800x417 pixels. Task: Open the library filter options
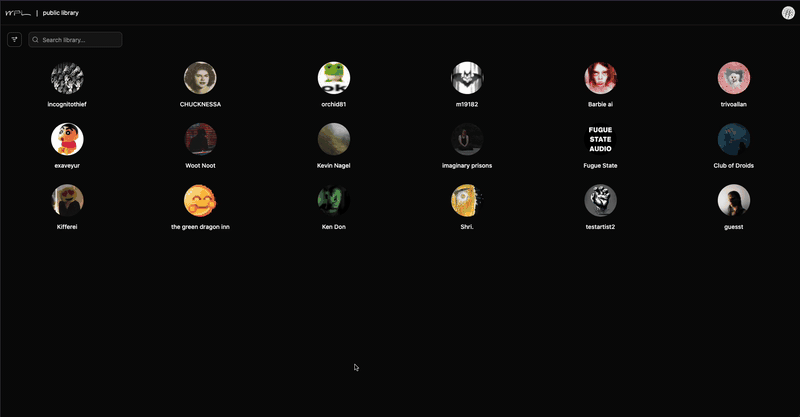point(14,40)
